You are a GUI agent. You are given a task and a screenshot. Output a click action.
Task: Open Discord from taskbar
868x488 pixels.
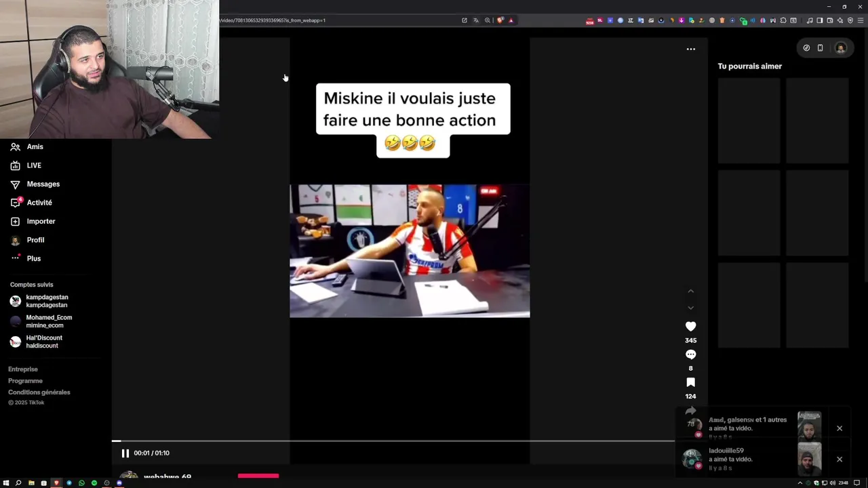coord(119,483)
